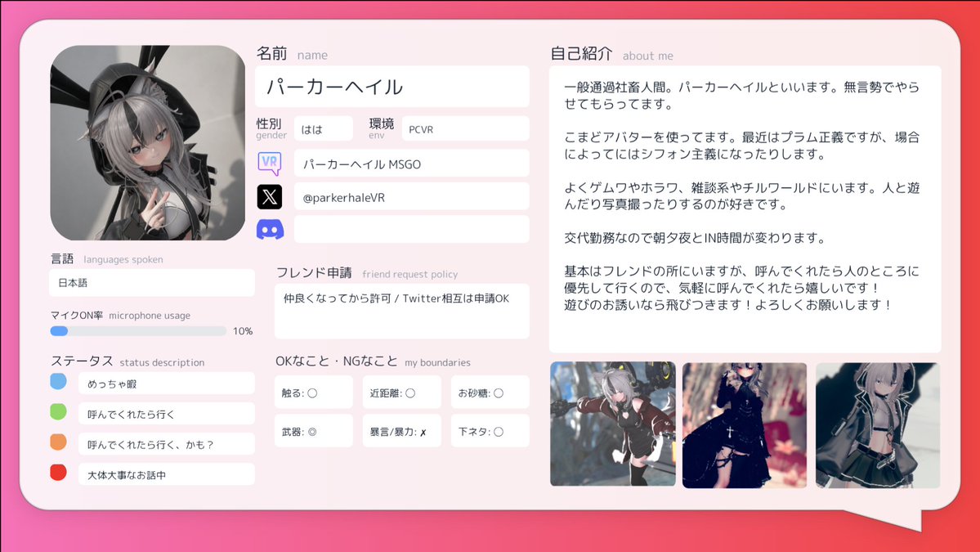Click the パーカーヘイル MSGO VR name field
980x552 pixels.
coord(411,164)
